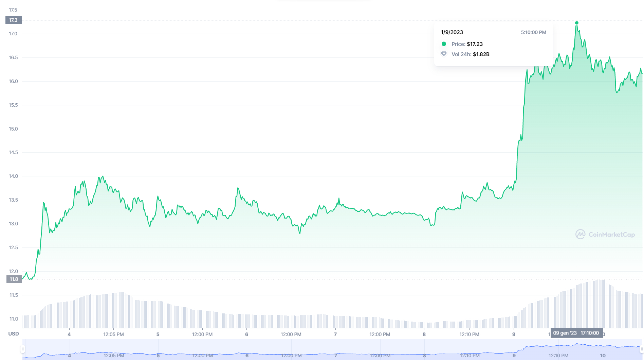Click the 16.5 y-axis label
The height and width of the screenshot is (361, 644).
[13, 57]
